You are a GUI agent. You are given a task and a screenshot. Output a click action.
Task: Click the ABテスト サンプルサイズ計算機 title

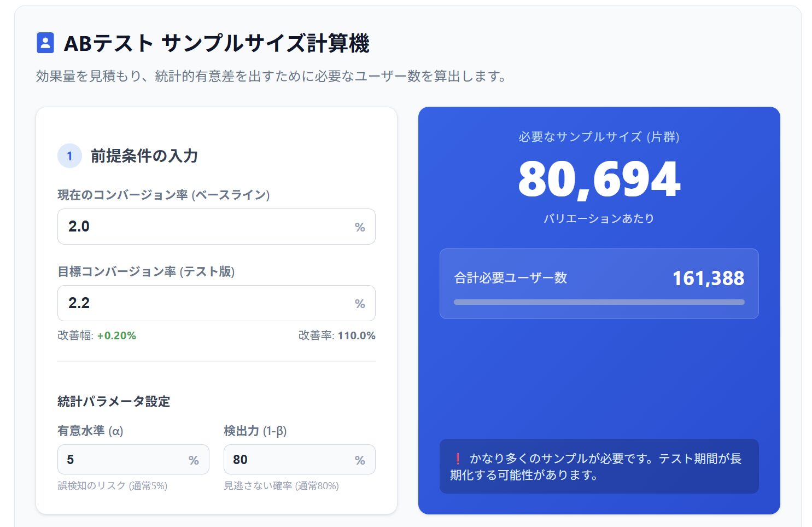[x=217, y=43]
